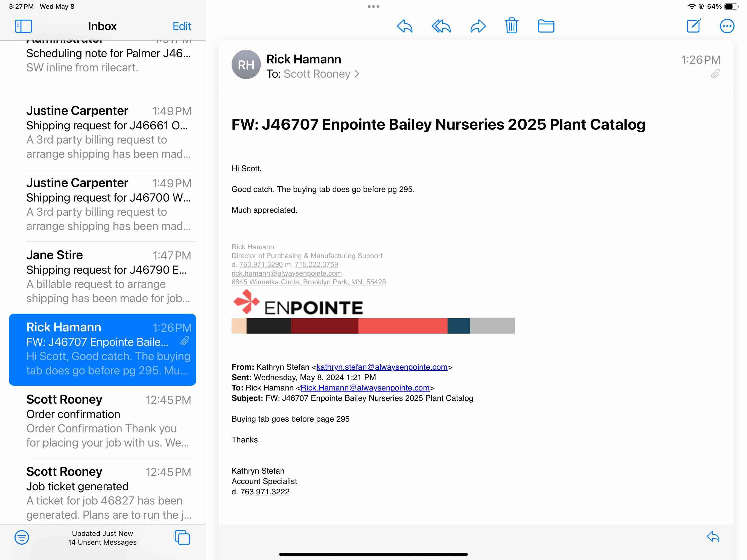This screenshot has height=560, width=747.
Task: Toggle the inbox filter button
Action: [x=22, y=537]
